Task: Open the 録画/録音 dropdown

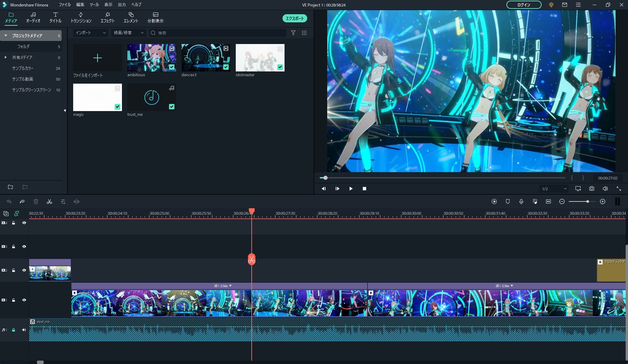Action: point(128,33)
